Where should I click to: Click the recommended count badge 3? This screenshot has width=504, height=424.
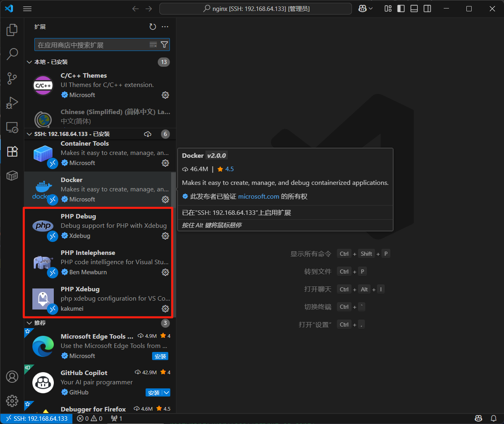point(165,323)
